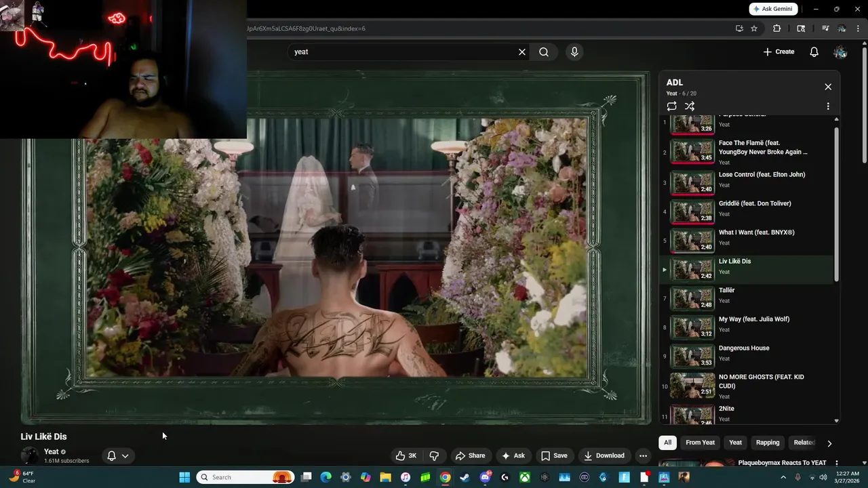Select What I Want (feat. BNYX®)
Image resolution: width=868 pixels, height=488 pixels.
[747, 239]
